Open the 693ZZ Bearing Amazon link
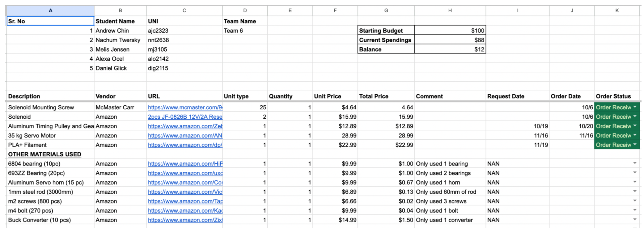Screen dimensions: 644x228 tap(185, 173)
